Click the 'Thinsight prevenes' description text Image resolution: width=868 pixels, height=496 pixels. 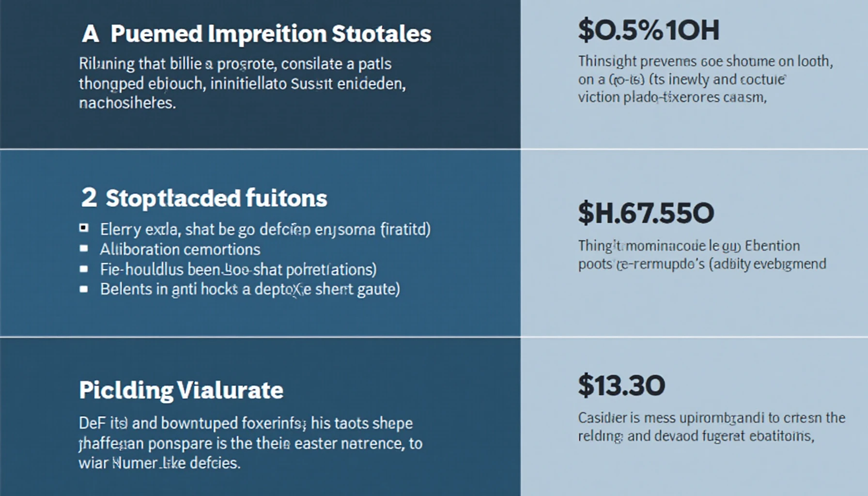click(x=706, y=79)
